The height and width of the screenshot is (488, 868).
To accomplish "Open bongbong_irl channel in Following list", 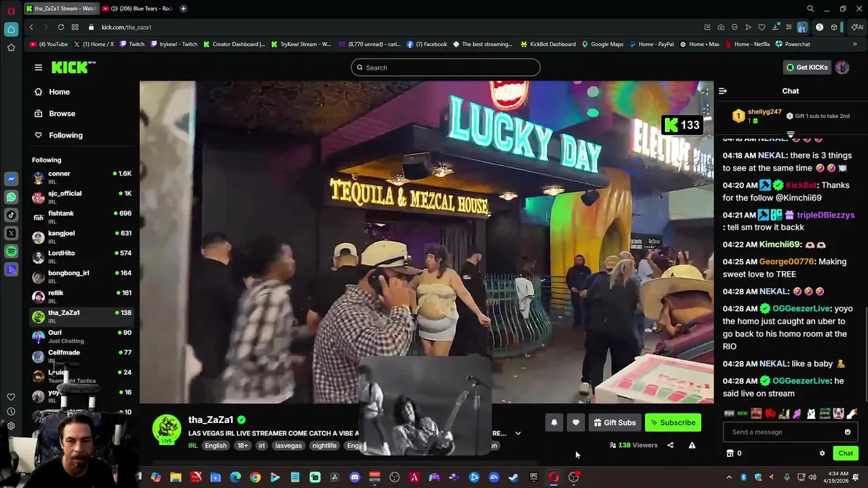I will (x=82, y=277).
